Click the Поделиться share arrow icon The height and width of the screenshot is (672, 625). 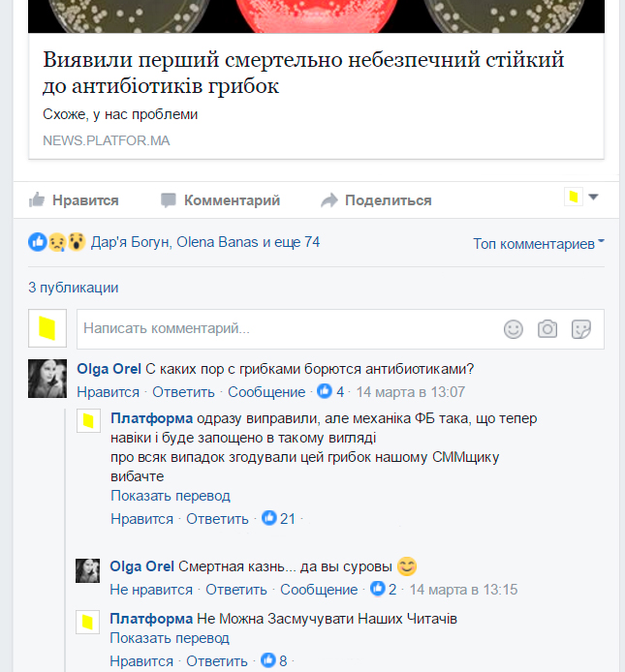(329, 200)
